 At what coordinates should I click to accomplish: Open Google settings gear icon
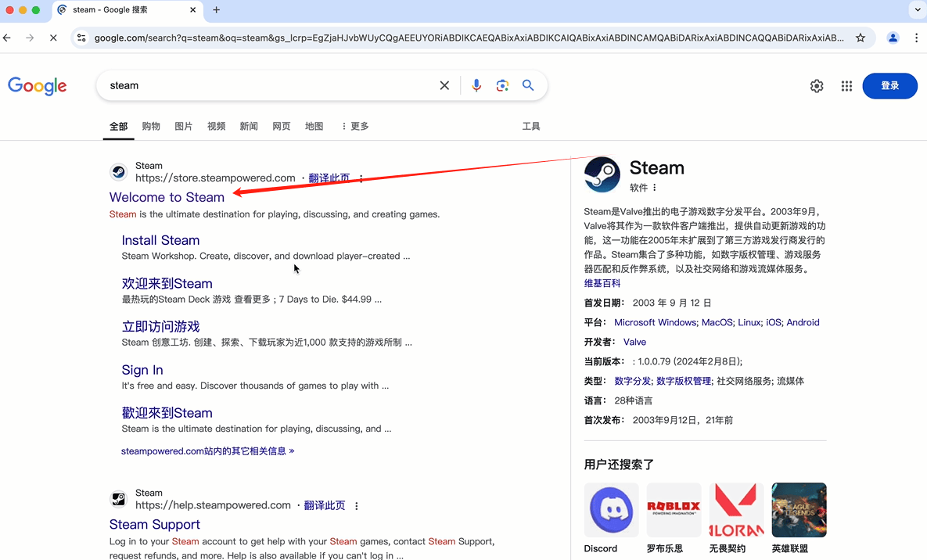click(817, 86)
